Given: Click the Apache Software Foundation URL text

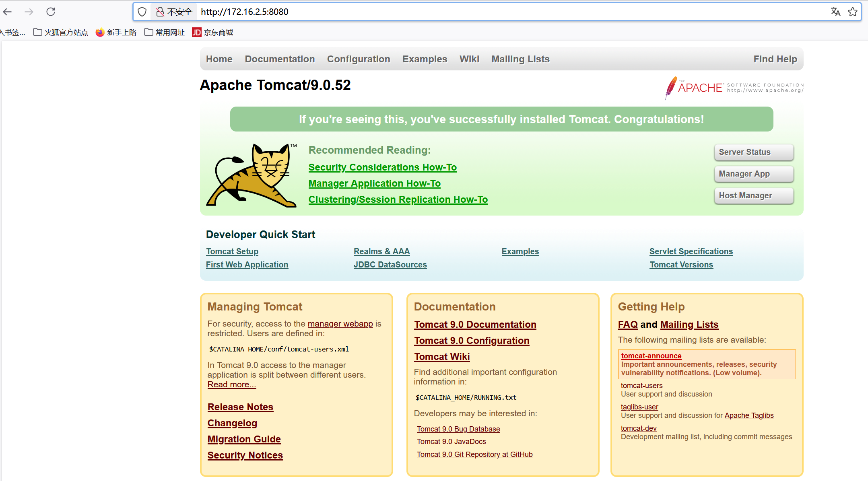Looking at the screenshot, I should 765,90.
